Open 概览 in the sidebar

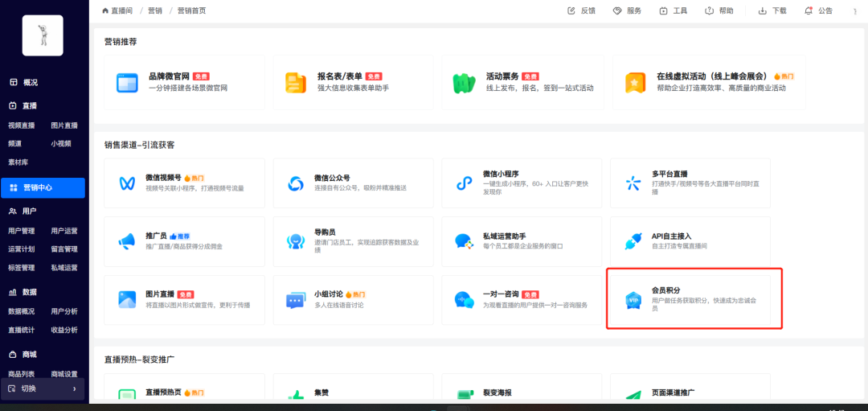pos(30,82)
